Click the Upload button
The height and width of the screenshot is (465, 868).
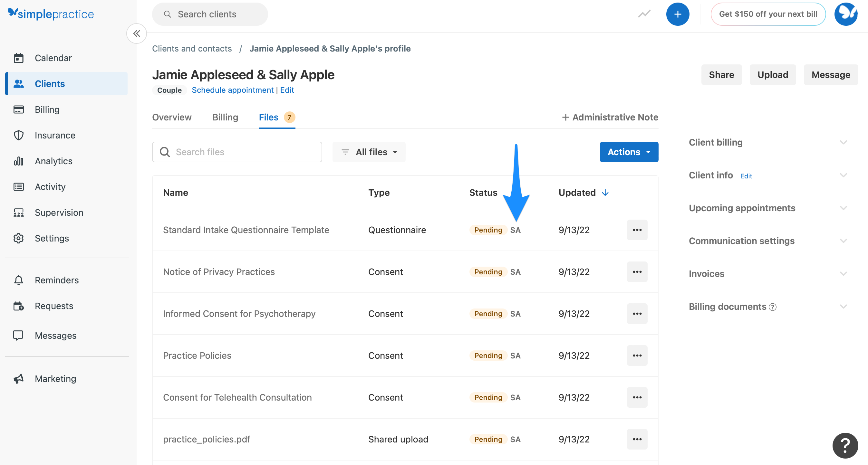[x=773, y=74]
